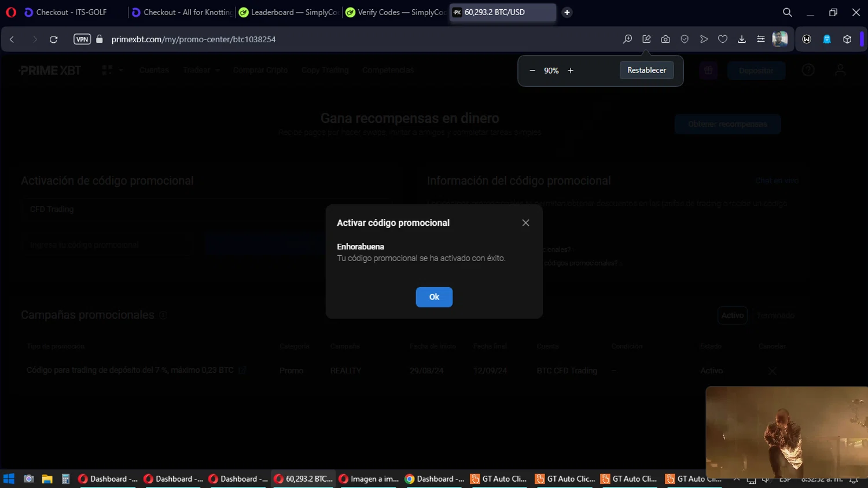The width and height of the screenshot is (868, 488).
Task: Select the Terminado campaigns tab
Action: click(x=775, y=315)
